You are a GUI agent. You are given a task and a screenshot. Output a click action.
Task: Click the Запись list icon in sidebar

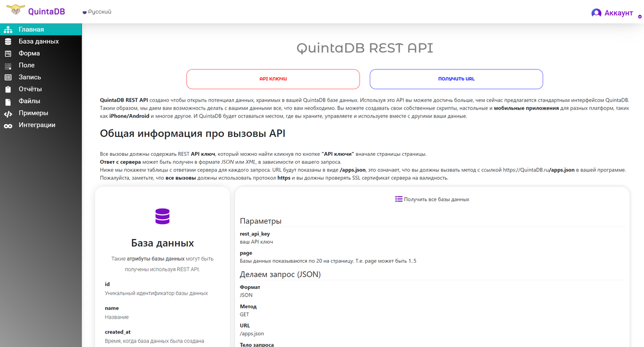[8, 77]
